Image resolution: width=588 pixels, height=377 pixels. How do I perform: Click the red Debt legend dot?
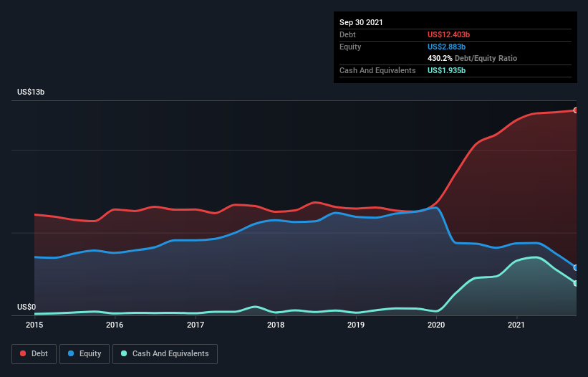23,353
